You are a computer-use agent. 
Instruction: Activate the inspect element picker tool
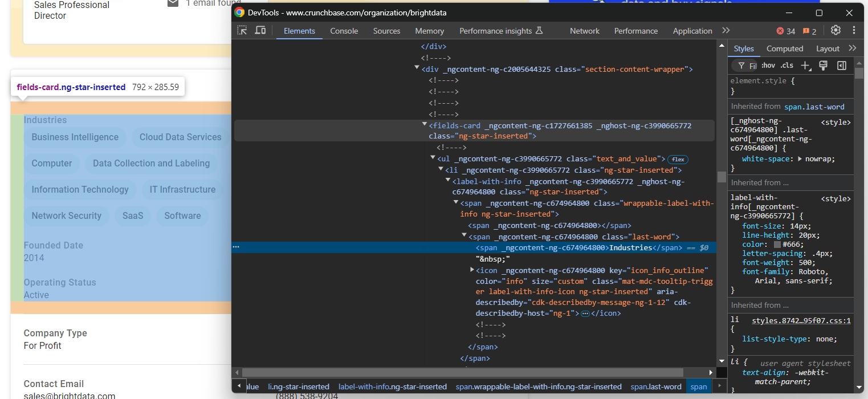(242, 31)
